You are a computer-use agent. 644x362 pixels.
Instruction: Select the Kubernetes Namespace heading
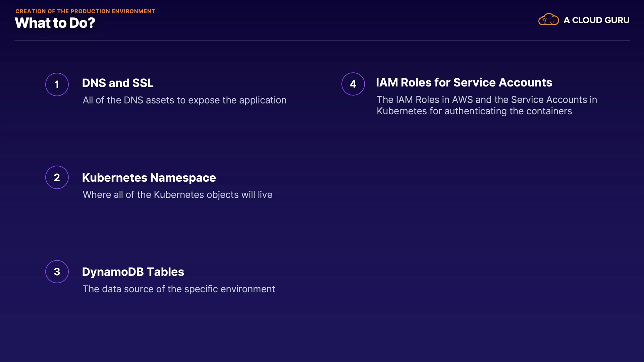tap(149, 178)
